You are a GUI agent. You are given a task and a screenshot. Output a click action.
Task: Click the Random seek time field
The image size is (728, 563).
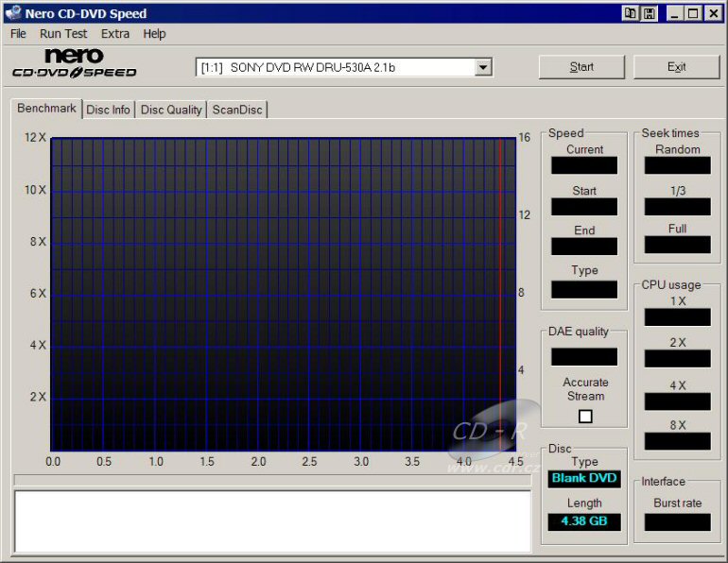coord(677,165)
